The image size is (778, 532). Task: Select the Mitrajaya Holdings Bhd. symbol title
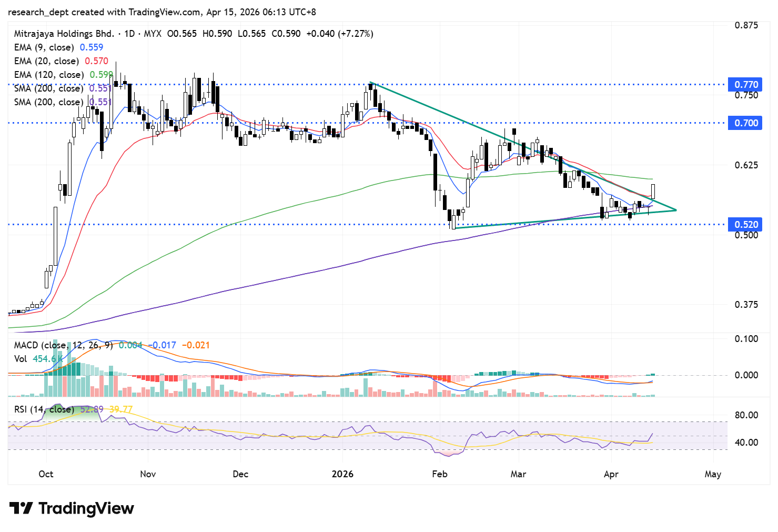[x=64, y=34]
